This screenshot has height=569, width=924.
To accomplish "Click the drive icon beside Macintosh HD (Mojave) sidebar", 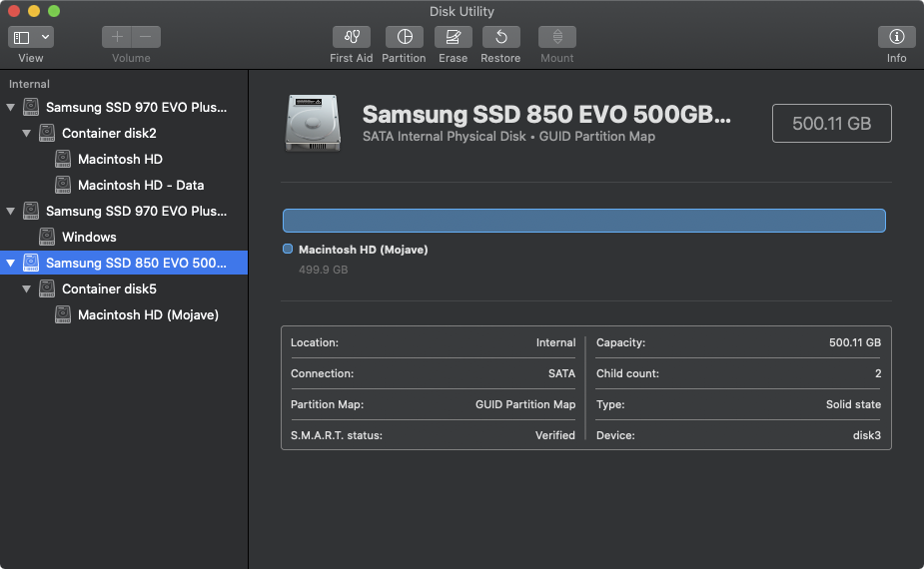I will coord(63,314).
